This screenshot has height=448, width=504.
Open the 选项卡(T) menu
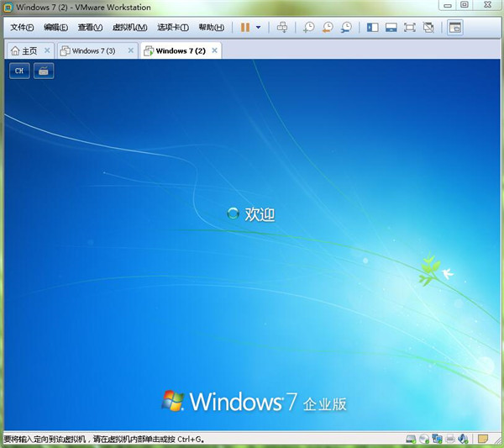point(173,28)
